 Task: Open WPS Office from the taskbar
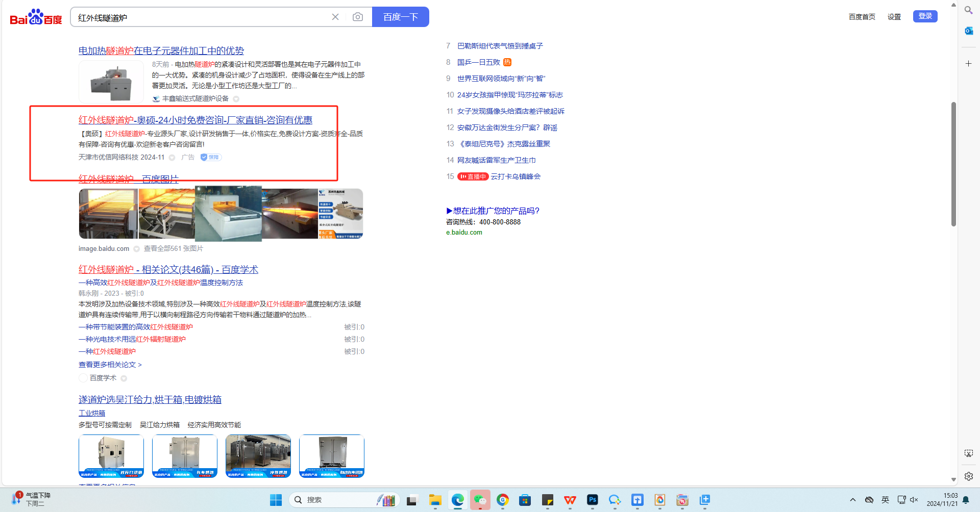pyautogui.click(x=570, y=500)
